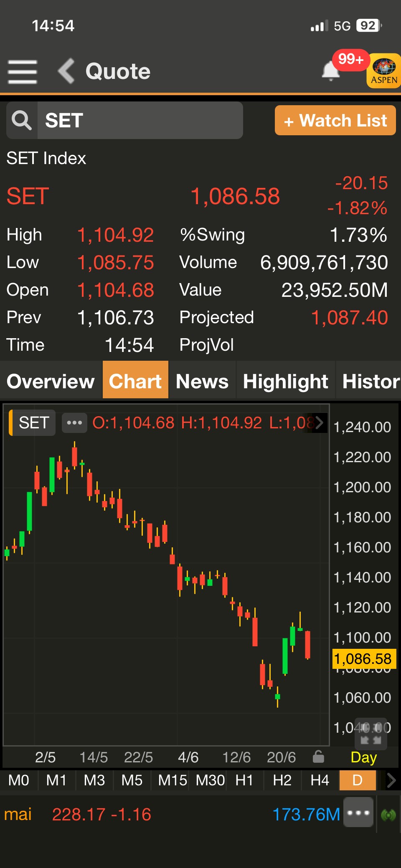401x868 pixels.
Task: Tap the 1,240.00 price axis label
Action: [x=363, y=427]
